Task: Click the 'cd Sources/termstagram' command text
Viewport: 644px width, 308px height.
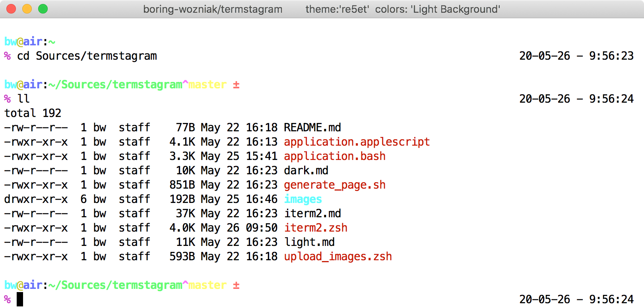Action: tap(87, 56)
